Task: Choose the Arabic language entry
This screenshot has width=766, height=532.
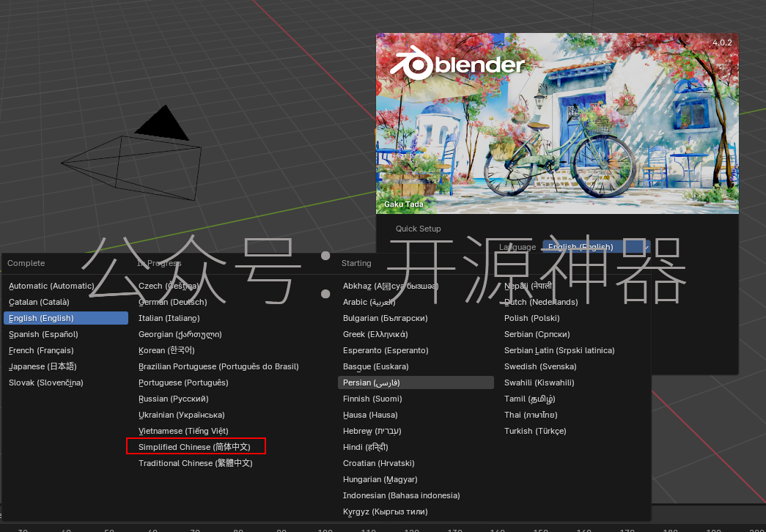Action: (416, 302)
